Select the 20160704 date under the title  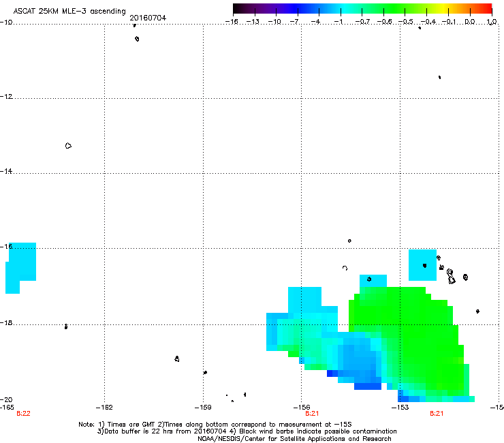coord(148,18)
